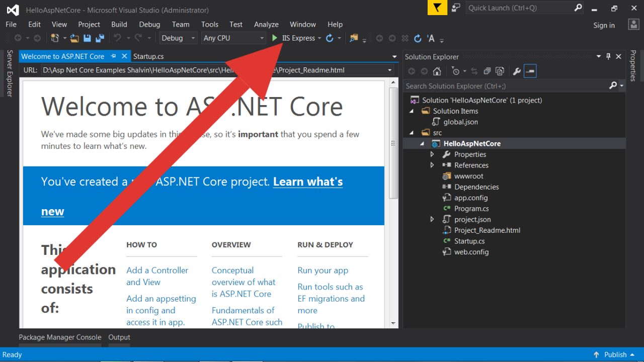Screen dimensions: 644x362
Task: Click the Quick Launch magnifier icon
Action: pos(578,8)
